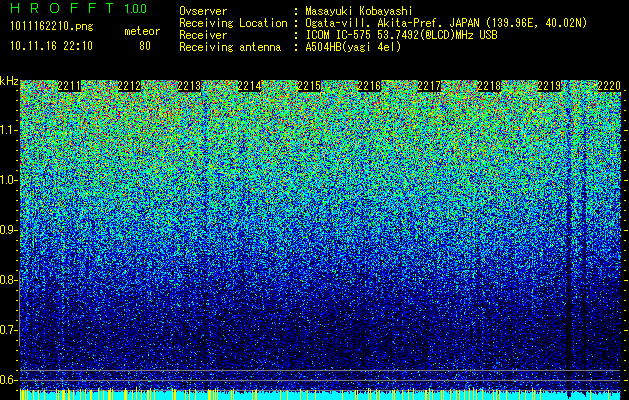Click the Ogata-vill. Akita-Pref. JAPAN location text
Screen dimensions: 629x400
click(x=446, y=23)
